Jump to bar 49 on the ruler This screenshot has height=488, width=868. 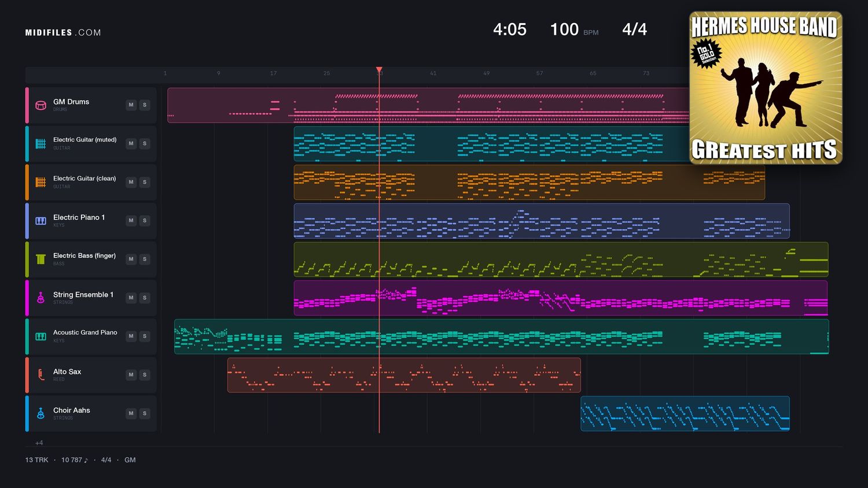coord(486,73)
